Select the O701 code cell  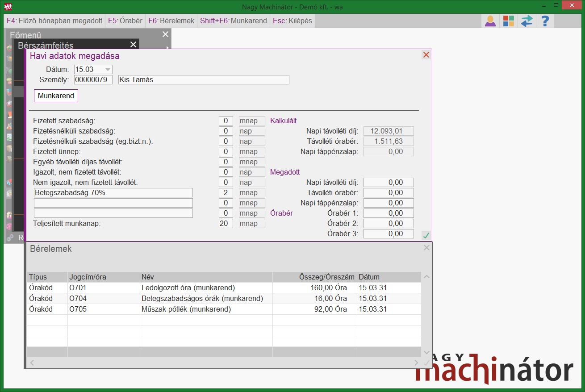click(104, 288)
